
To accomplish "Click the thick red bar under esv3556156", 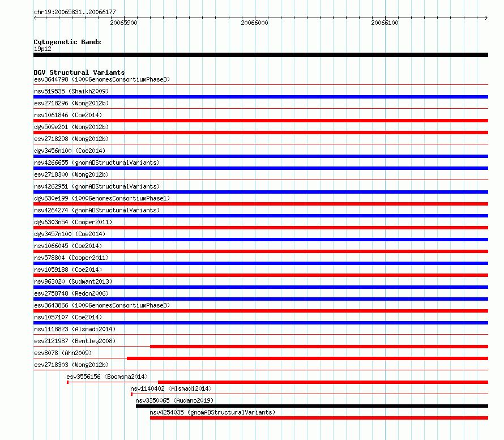I will coord(323,382).
